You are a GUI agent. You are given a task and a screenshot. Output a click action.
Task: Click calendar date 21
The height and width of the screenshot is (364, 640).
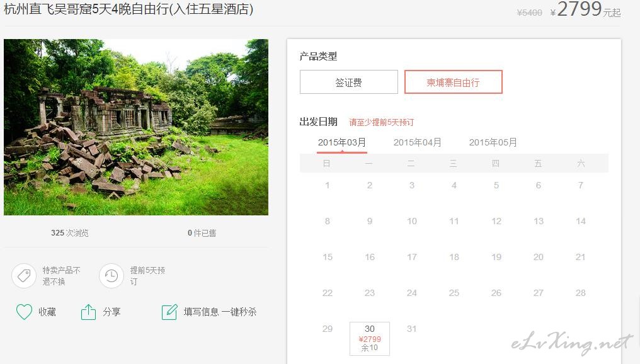(x=581, y=257)
